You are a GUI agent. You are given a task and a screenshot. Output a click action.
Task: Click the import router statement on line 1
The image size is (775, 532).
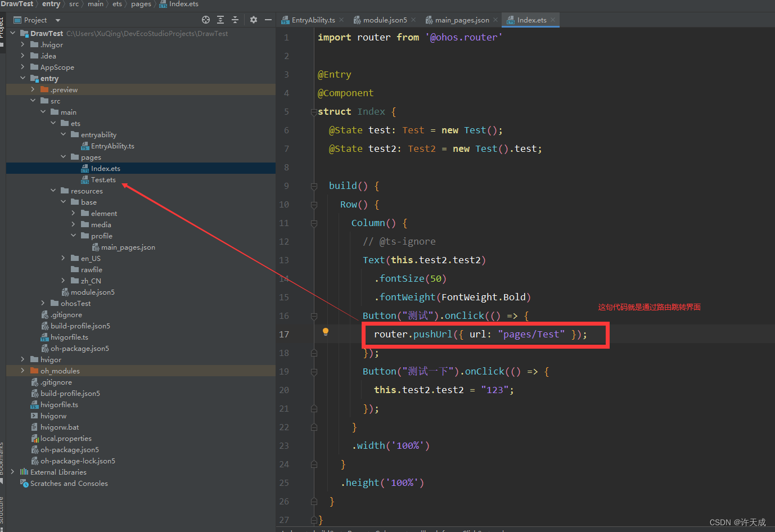point(410,37)
